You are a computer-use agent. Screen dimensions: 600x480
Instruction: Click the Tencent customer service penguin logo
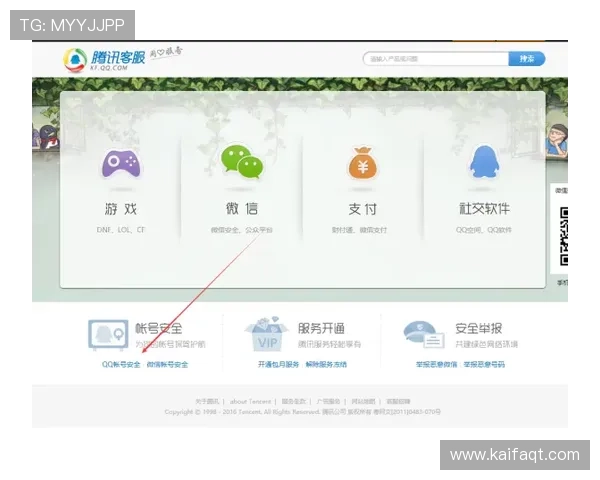pos(75,60)
